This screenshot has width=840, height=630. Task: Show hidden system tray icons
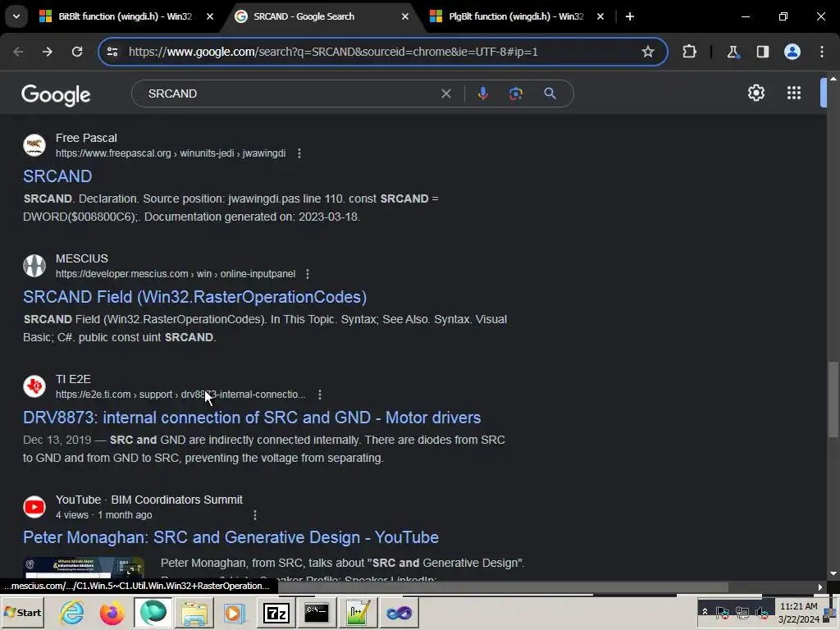pyautogui.click(x=705, y=612)
